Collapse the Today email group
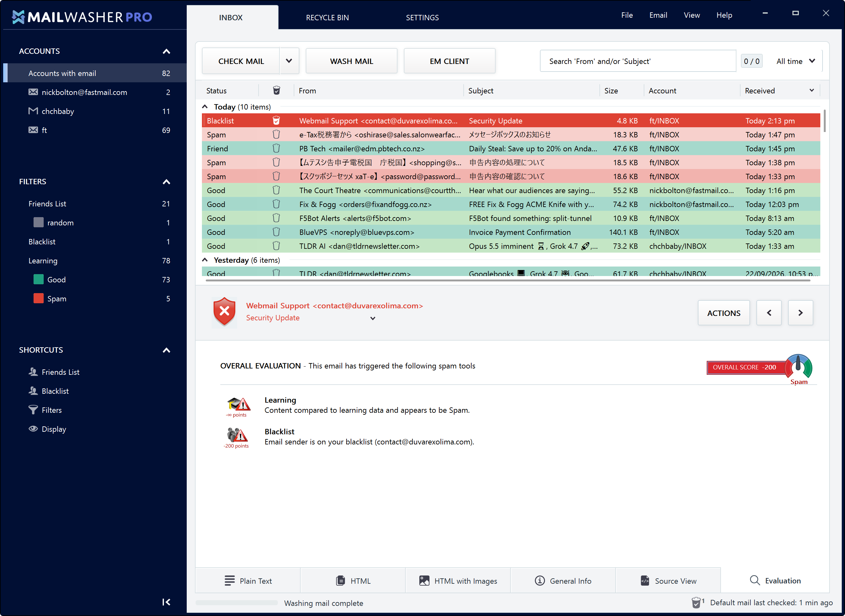This screenshot has height=616, width=845. click(205, 107)
